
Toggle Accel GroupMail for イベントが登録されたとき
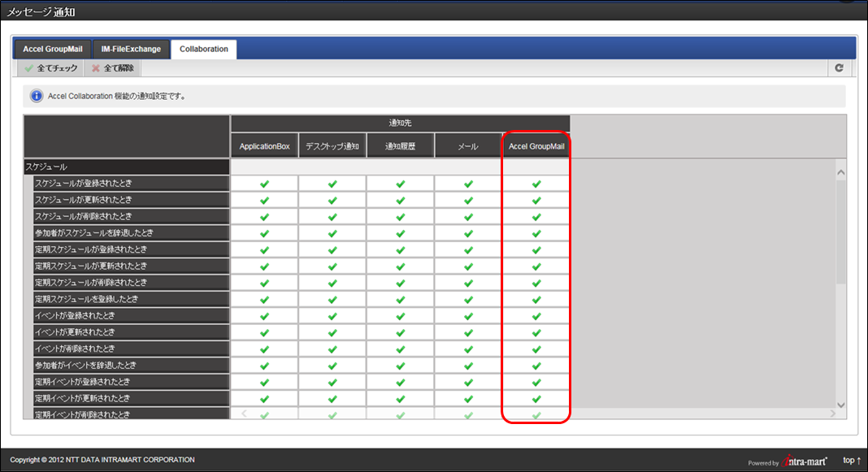click(536, 316)
